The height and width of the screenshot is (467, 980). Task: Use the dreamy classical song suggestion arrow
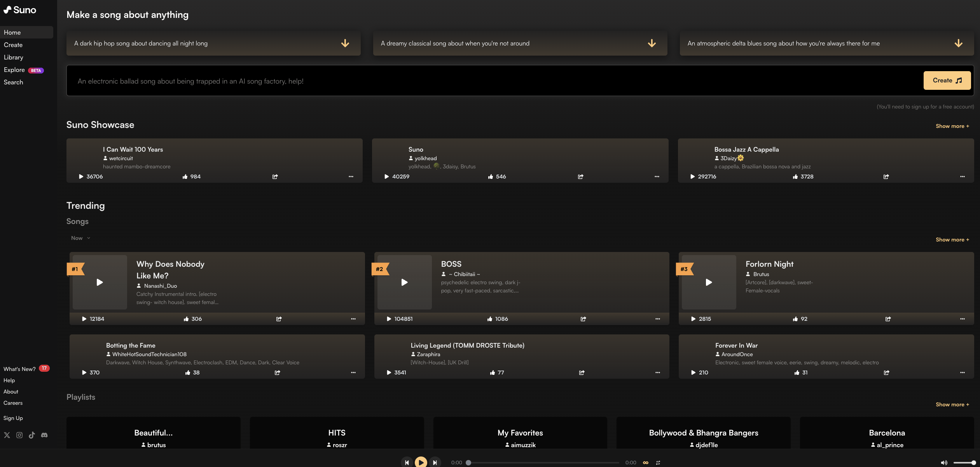point(652,43)
